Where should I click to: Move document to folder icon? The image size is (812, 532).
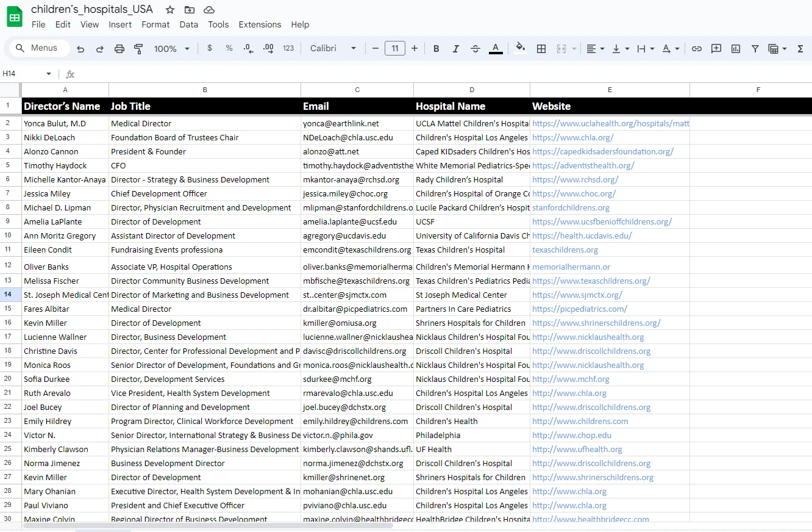tap(190, 10)
